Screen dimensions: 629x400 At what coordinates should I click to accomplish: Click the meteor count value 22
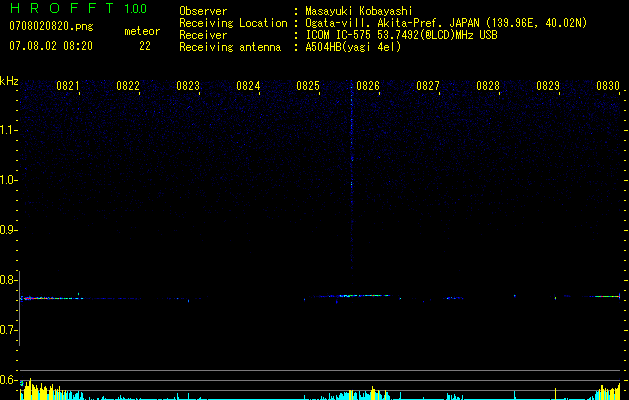145,46
